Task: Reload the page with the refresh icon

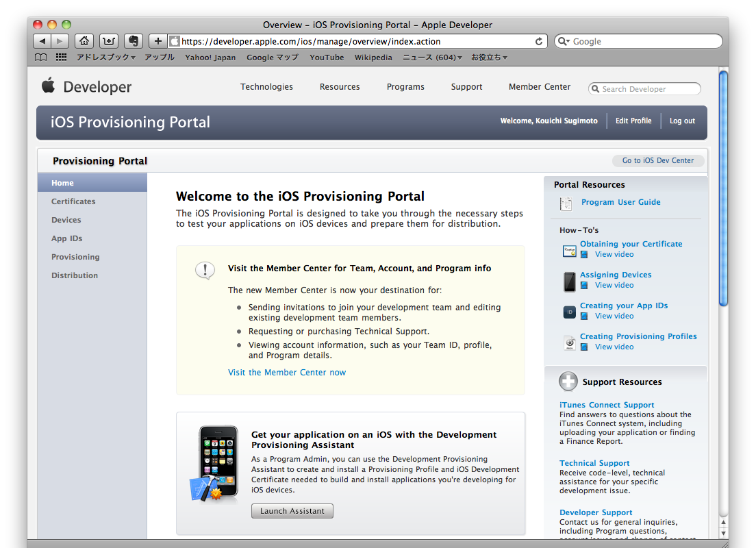Action: click(539, 41)
